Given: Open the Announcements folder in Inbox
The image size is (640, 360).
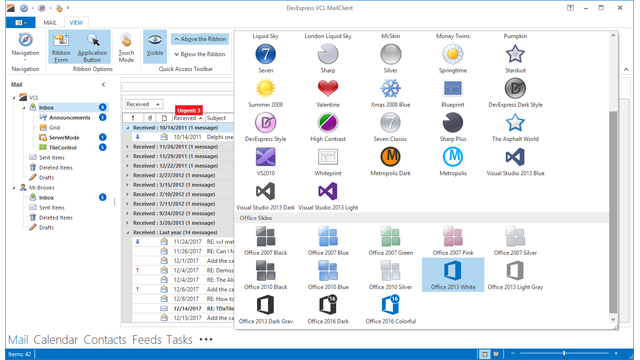Looking at the screenshot, I should (x=70, y=118).
